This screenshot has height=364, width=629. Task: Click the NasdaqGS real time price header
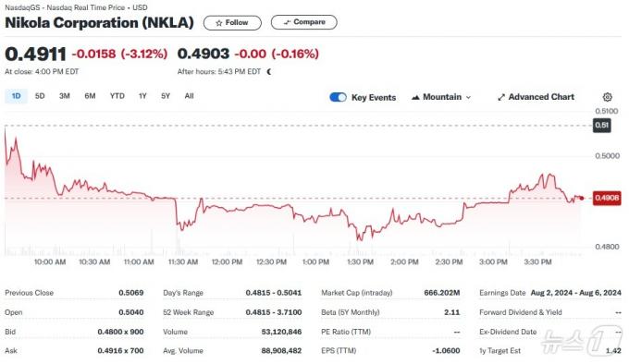(76, 7)
